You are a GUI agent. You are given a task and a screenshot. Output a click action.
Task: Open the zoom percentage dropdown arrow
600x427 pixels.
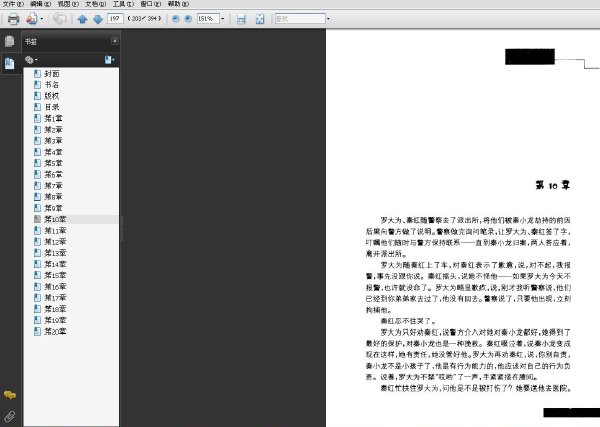point(222,18)
